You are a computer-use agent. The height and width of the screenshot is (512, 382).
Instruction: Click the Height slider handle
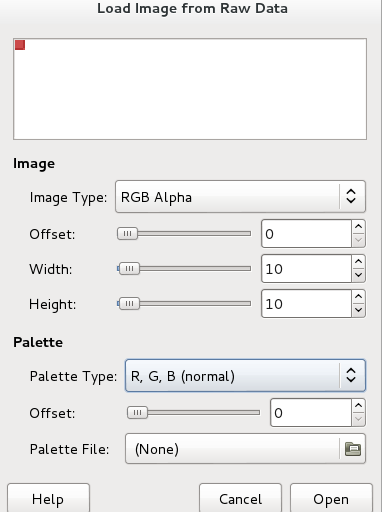point(129,304)
